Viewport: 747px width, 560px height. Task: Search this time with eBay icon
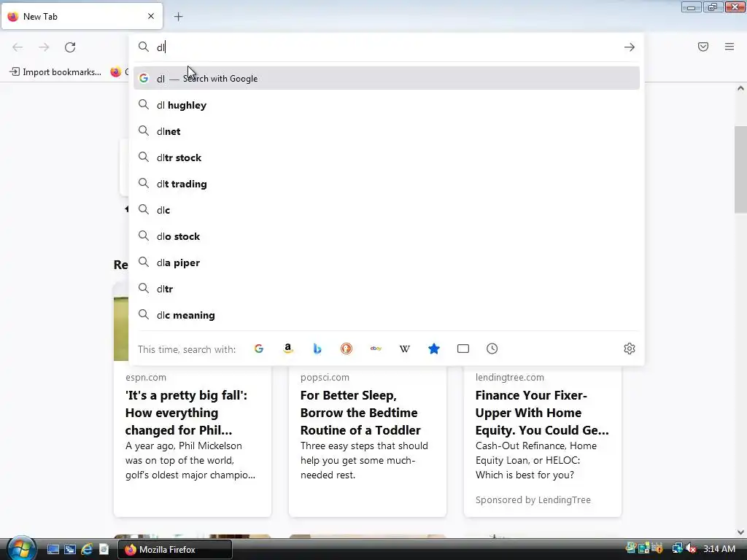click(x=376, y=349)
